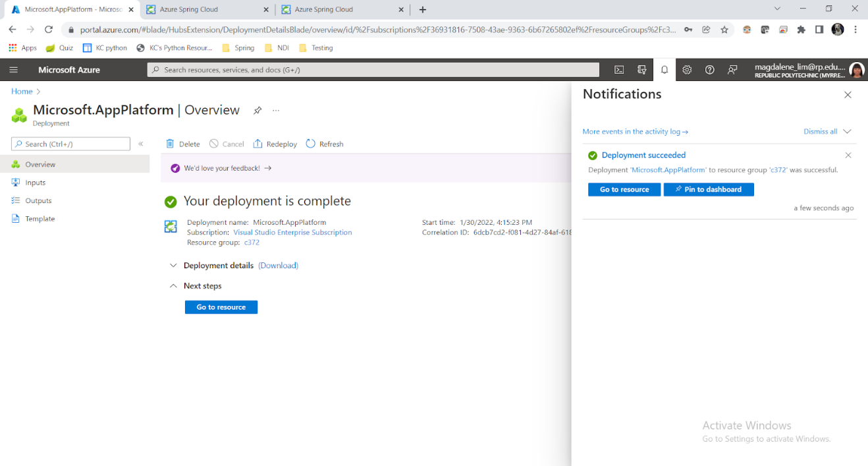The width and height of the screenshot is (868, 466).
Task: Click inside the Search Ctrl+/ box
Action: [70, 144]
